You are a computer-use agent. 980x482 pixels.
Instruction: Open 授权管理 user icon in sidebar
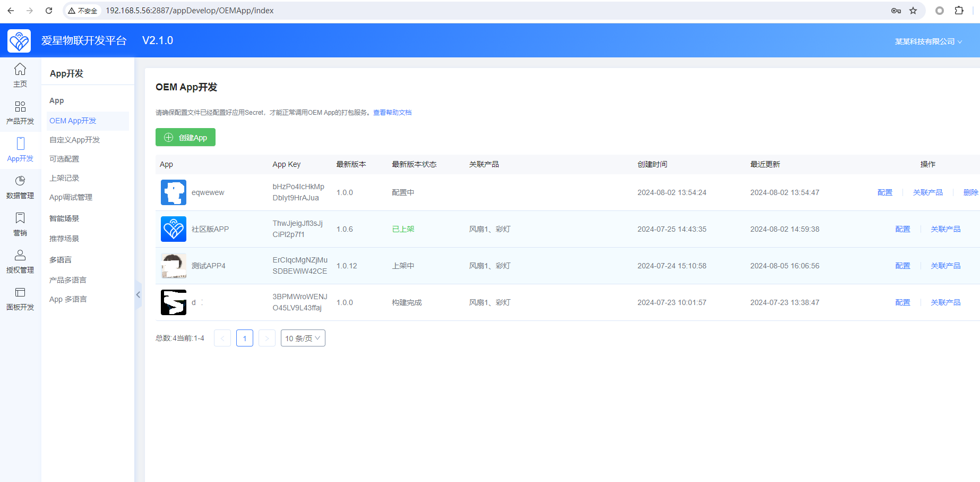tap(20, 255)
